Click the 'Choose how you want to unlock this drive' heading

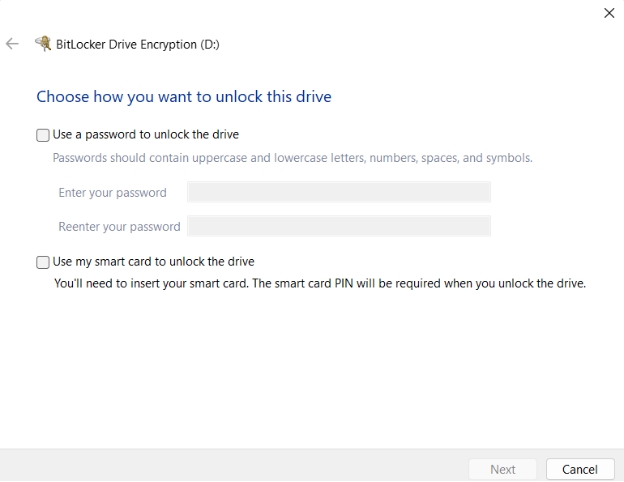184,97
